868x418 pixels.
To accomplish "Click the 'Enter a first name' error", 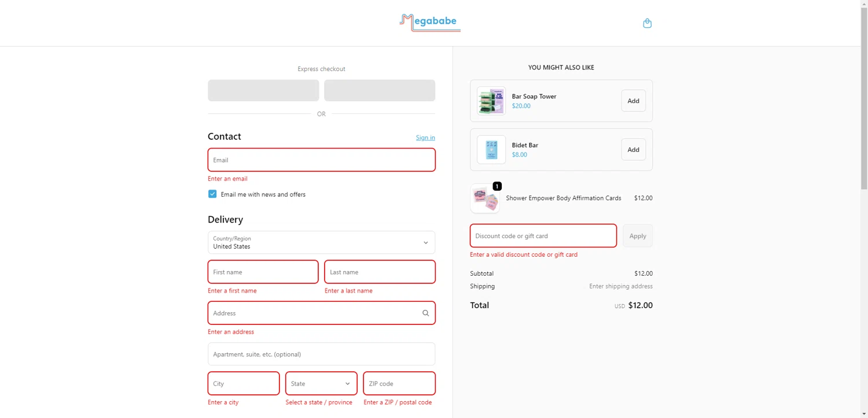I will tap(232, 291).
